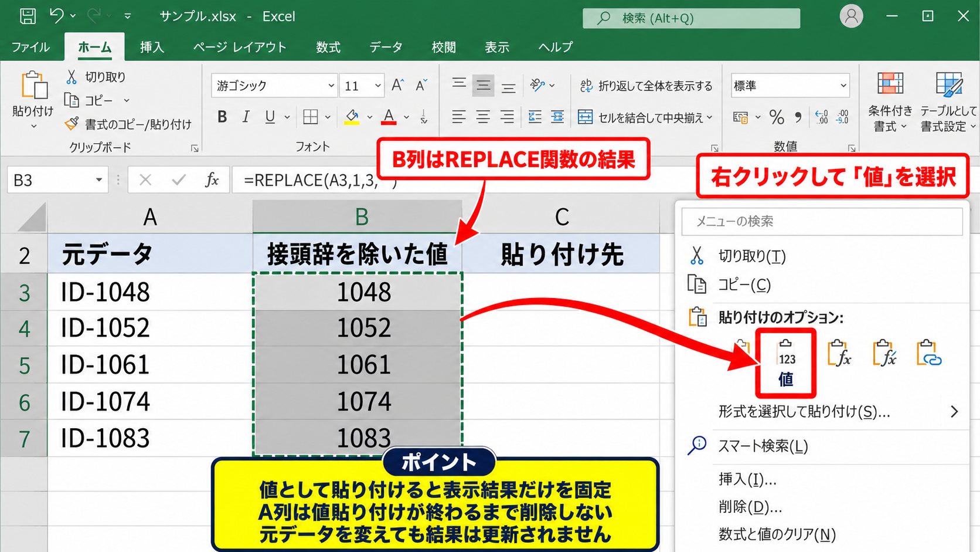Toggle underline formatting
The width and height of the screenshot is (980, 552).
[x=270, y=117]
